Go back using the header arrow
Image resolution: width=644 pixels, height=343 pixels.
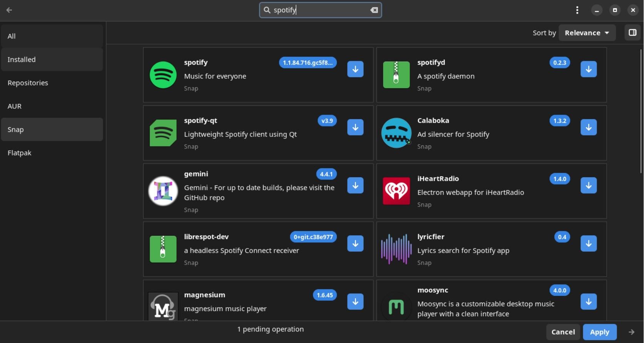[9, 10]
